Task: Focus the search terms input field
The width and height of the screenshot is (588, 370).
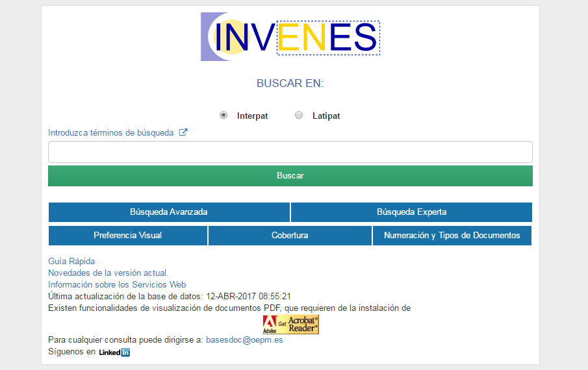Action: point(290,152)
